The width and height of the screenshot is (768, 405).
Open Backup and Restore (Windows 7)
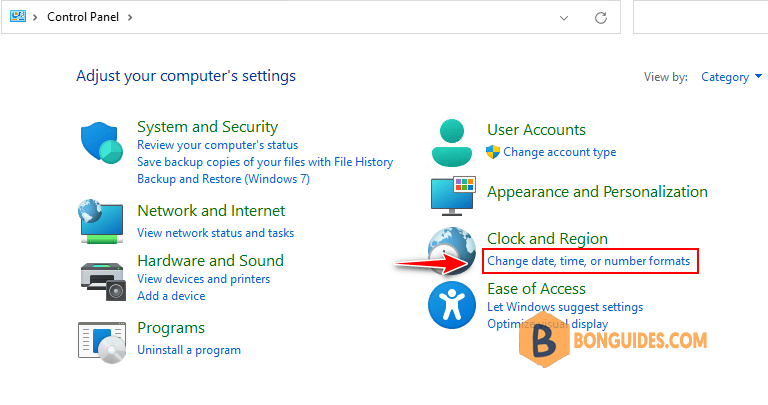click(223, 179)
